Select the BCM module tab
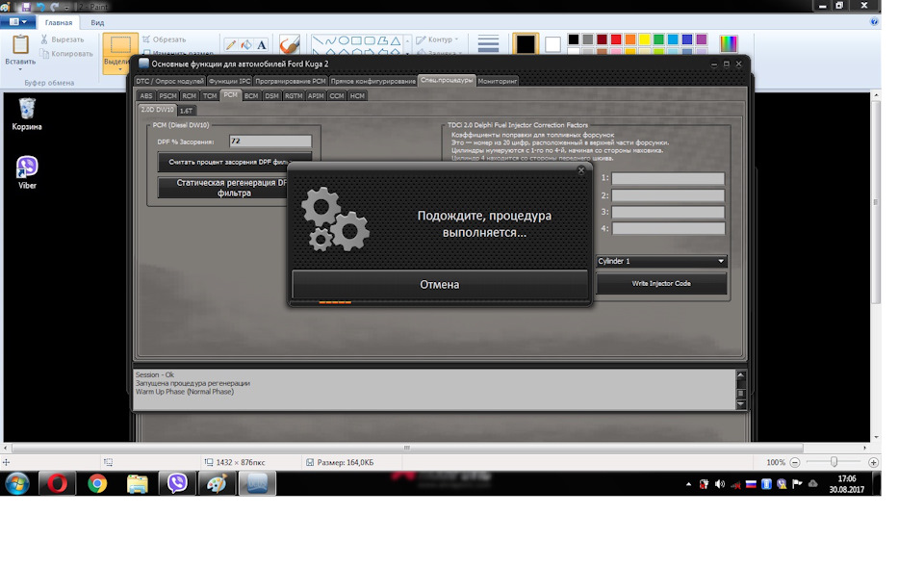Viewport: 924px width, 566px height. [x=251, y=95]
